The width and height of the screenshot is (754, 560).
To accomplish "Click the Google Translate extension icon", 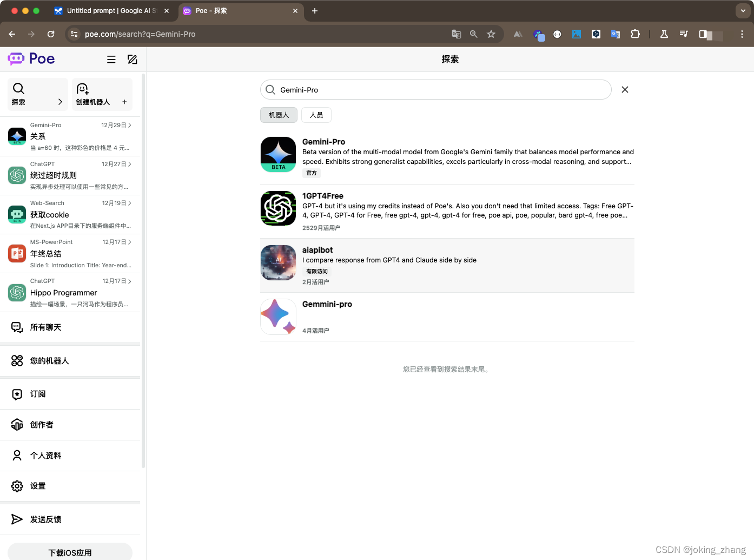I will pos(616,34).
